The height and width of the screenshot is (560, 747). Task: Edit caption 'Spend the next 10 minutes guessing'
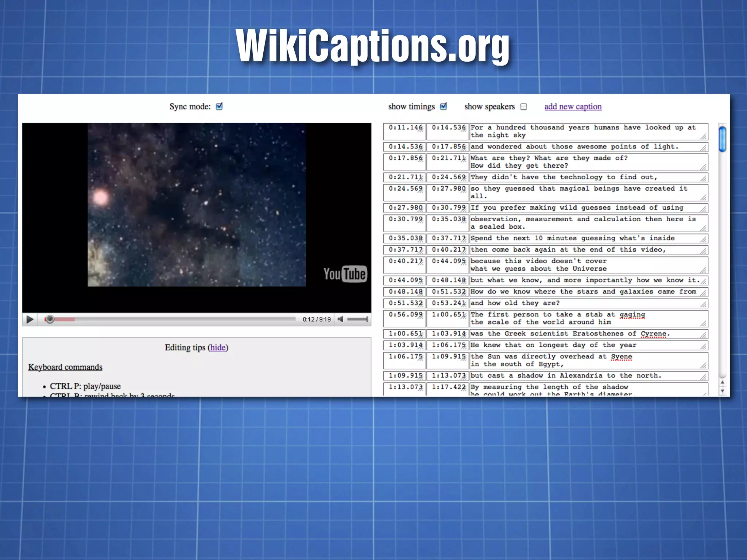(x=589, y=238)
